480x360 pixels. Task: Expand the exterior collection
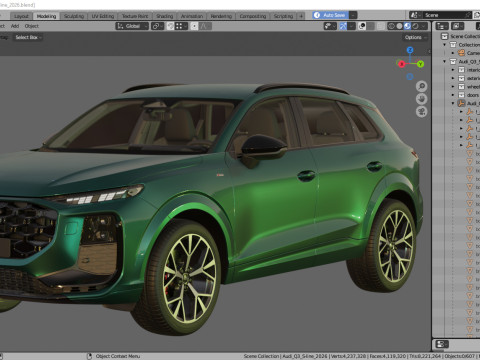pos(453,78)
